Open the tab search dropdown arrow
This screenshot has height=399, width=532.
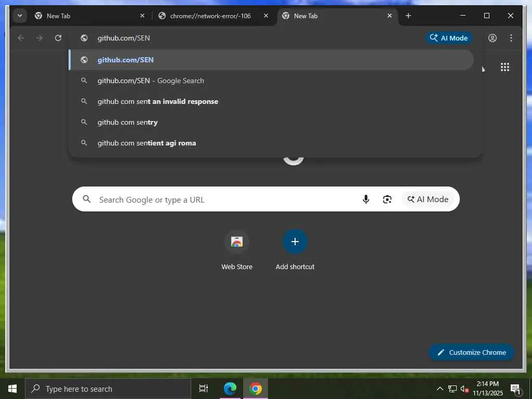tap(20, 16)
